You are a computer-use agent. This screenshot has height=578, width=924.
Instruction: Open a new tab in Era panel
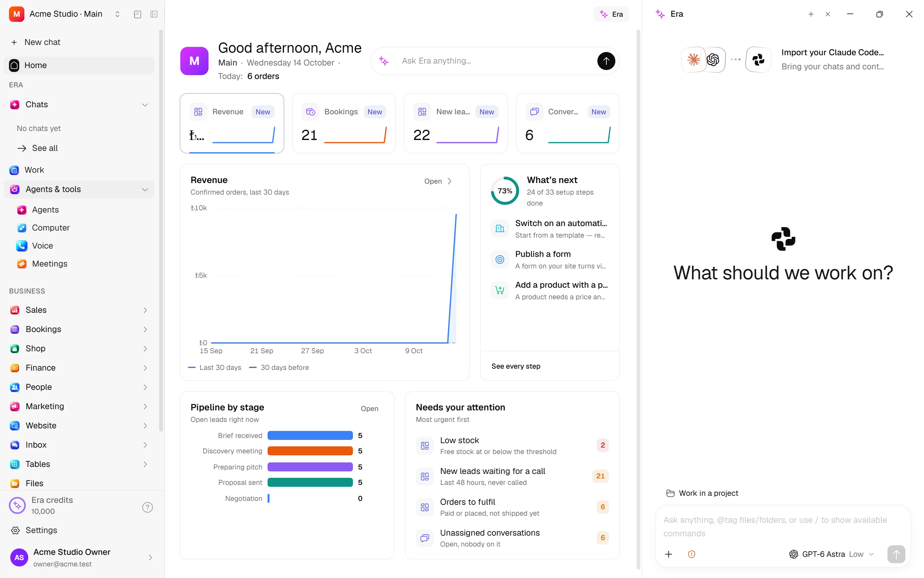pos(811,14)
